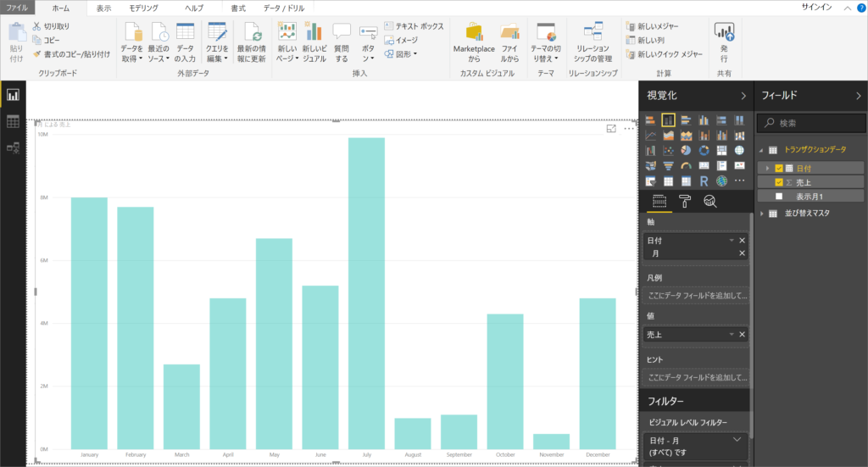The image size is (868, 467).
Task: Select the treemap visual
Action: (x=721, y=151)
